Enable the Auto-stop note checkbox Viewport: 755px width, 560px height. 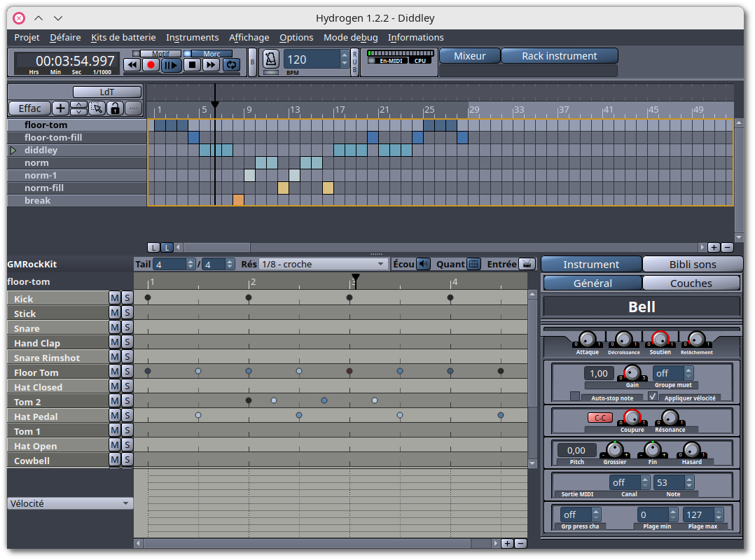(x=575, y=396)
